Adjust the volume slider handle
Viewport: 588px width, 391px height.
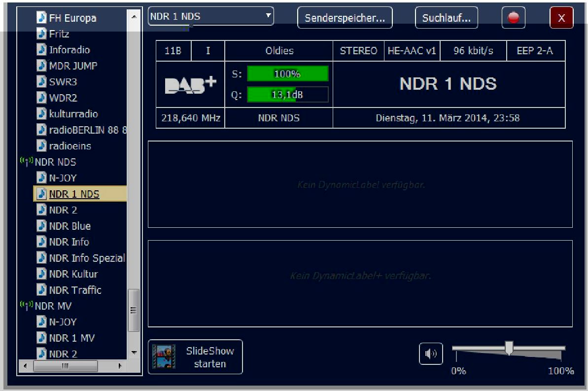[x=509, y=348]
